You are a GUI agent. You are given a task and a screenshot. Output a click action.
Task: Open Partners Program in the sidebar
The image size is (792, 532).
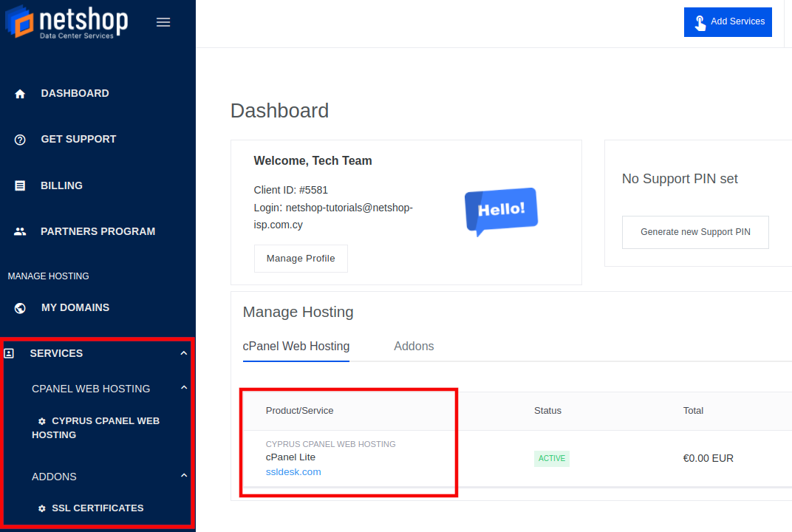pos(98,231)
